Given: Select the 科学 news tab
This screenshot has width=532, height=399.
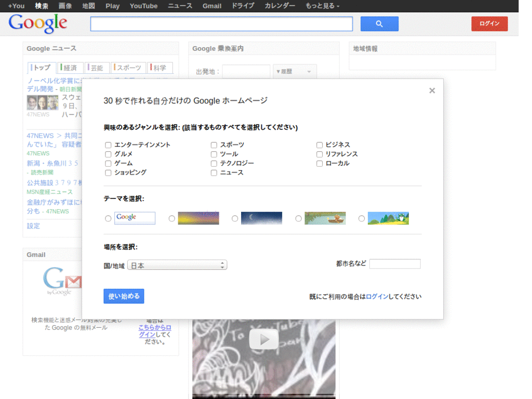Looking at the screenshot, I should click(x=160, y=68).
